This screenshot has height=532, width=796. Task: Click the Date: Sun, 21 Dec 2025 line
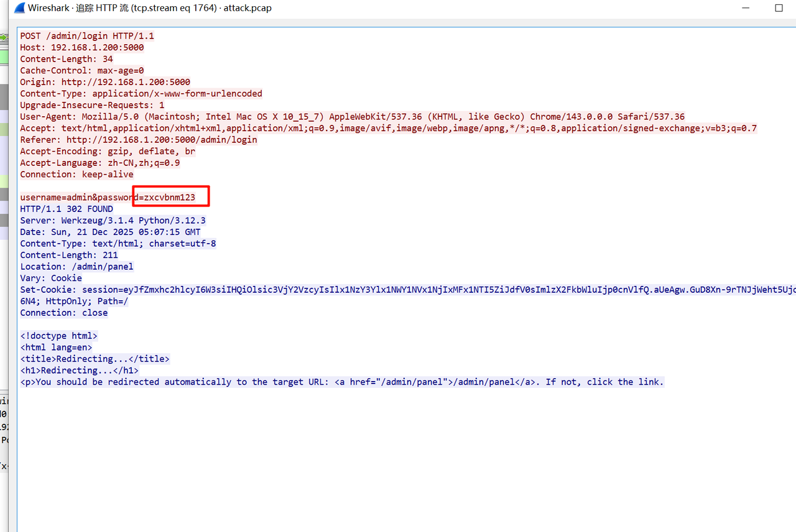coord(110,232)
